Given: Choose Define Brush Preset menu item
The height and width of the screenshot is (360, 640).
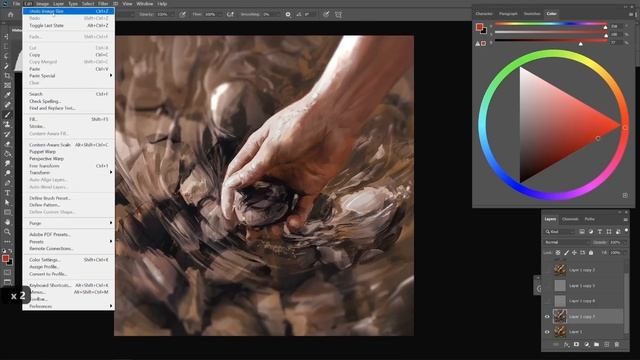Looking at the screenshot, I should pos(69,198).
